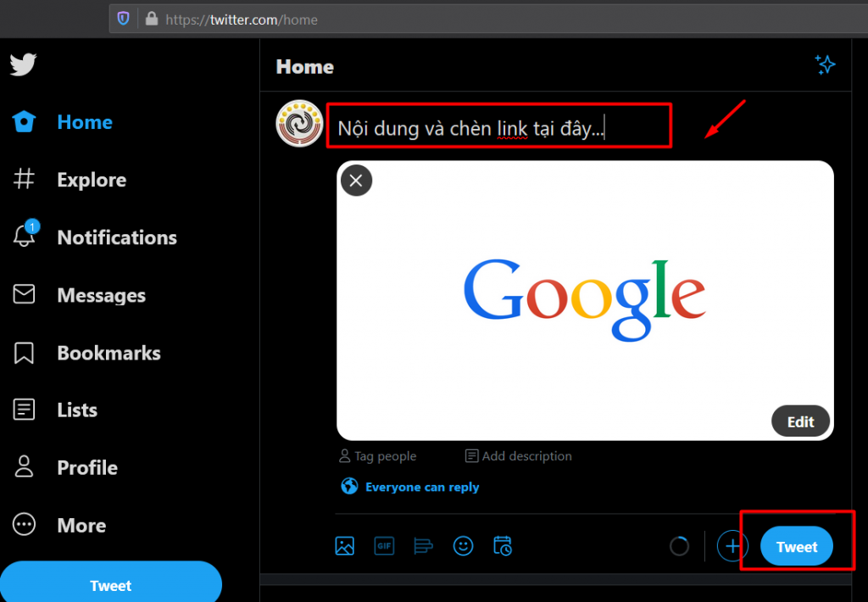This screenshot has height=602, width=868.
Task: Open the Everyone can reply setting
Action: point(410,487)
